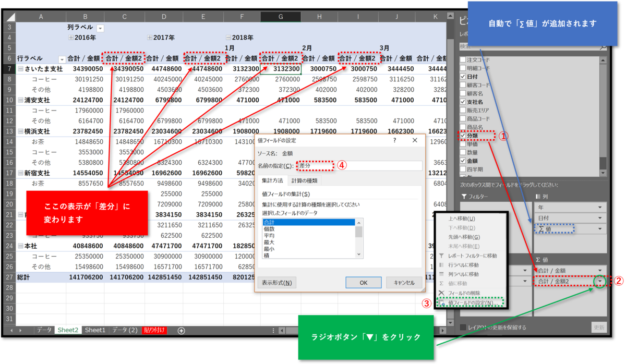Collapse the さいたま支社 row group

click(x=20, y=69)
